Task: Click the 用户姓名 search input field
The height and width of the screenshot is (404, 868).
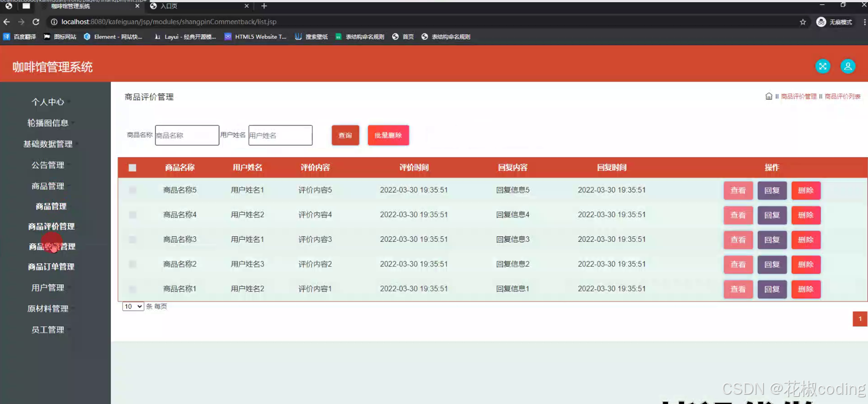Action: [x=281, y=135]
